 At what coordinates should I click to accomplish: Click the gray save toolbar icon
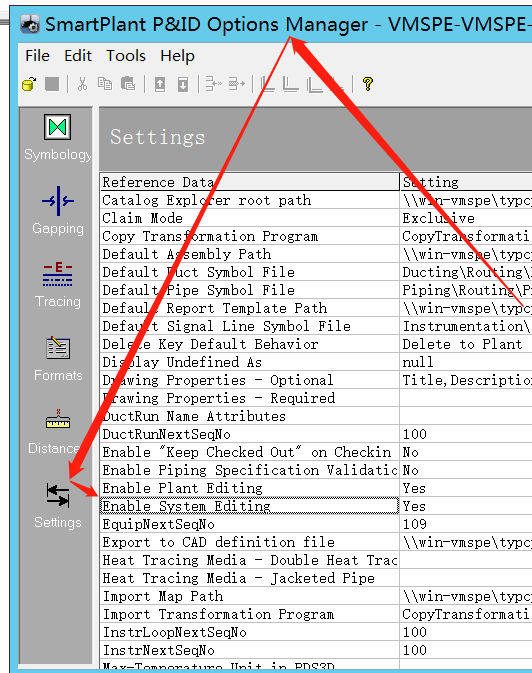click(x=52, y=84)
